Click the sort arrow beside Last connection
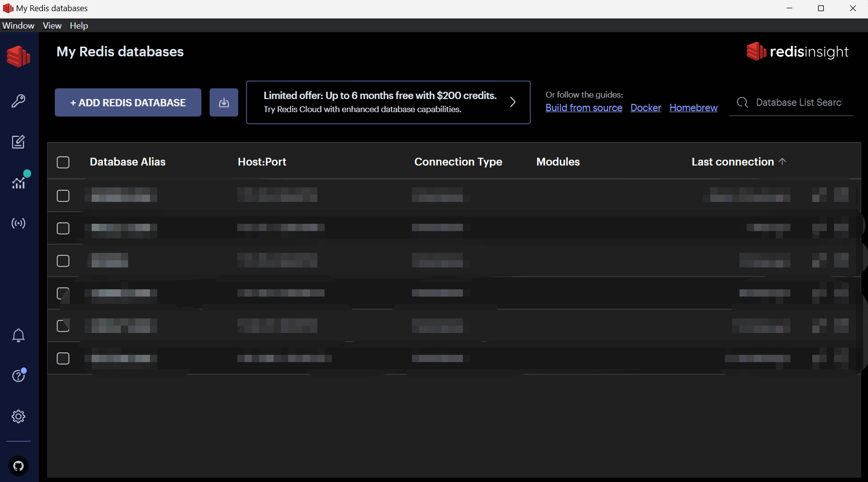The width and height of the screenshot is (868, 482). 782,162
